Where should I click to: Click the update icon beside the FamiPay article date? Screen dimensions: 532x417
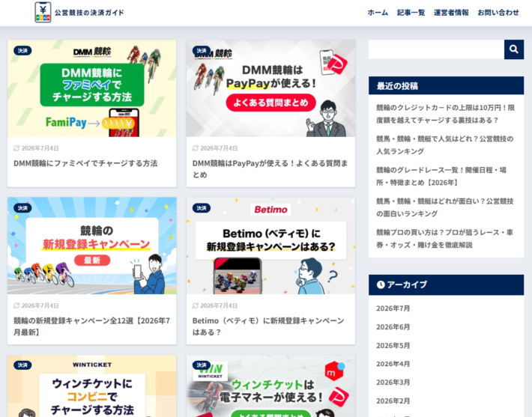16,148
